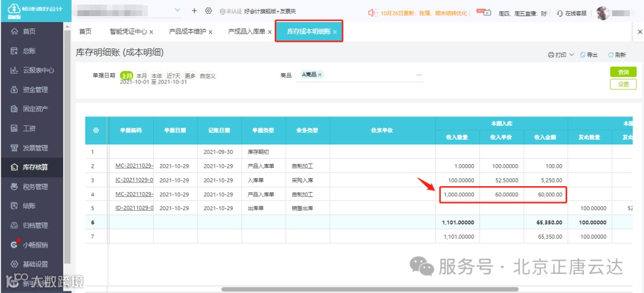Image resolution: width=644 pixels, height=293 pixels.
Task: Switch to the 首页 tab
Action: (85, 32)
